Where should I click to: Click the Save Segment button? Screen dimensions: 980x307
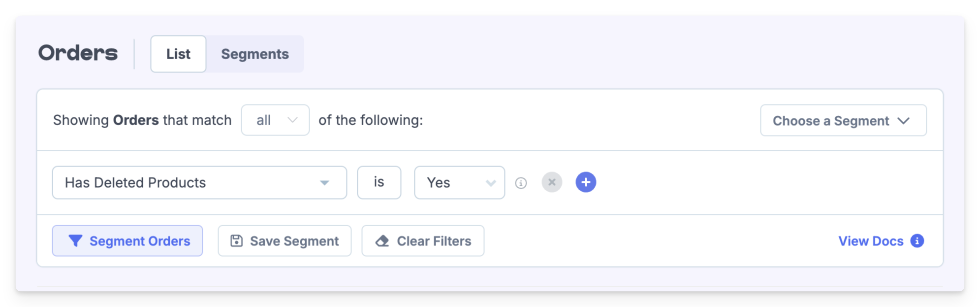point(285,240)
